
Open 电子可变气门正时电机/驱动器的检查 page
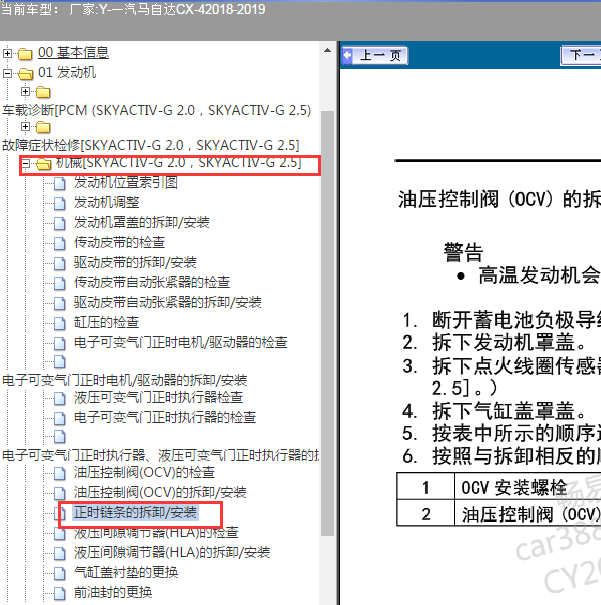click(x=181, y=342)
